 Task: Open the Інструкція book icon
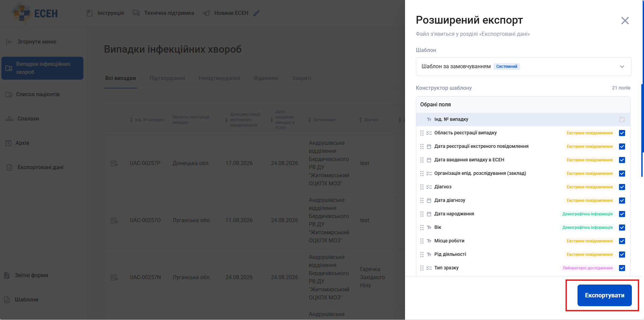point(89,13)
